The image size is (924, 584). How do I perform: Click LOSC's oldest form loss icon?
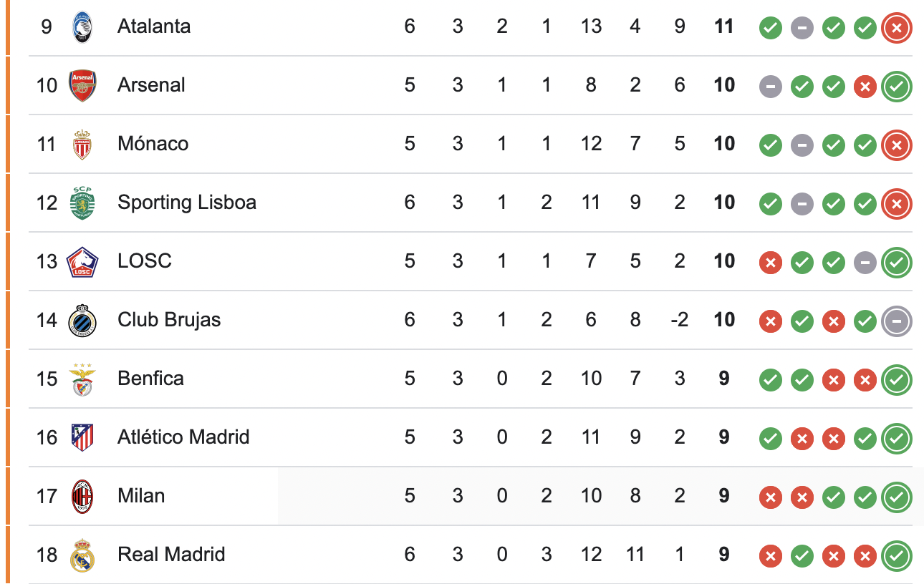tap(771, 263)
